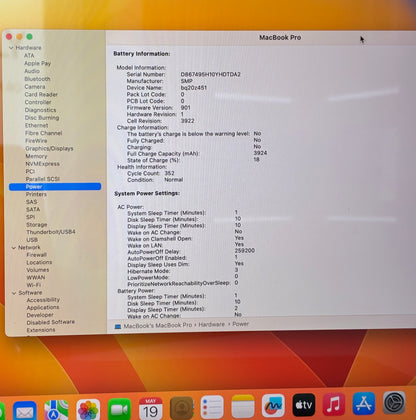This screenshot has height=420, width=416.
Task: Select SAS hardware entry
Action: point(32,202)
